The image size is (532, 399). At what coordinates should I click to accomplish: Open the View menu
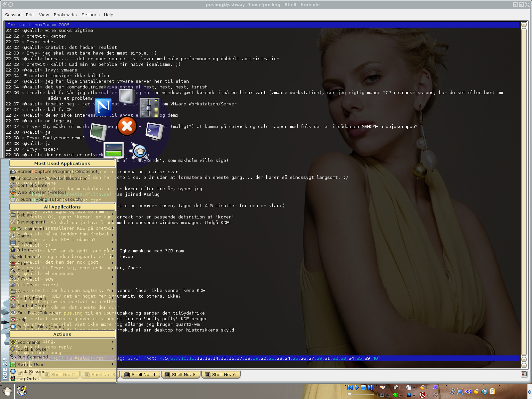44,15
